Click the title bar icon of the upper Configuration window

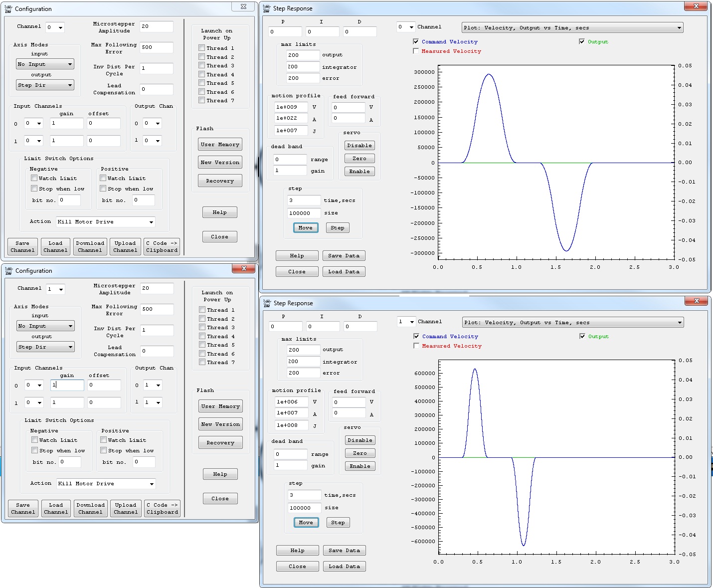pyautogui.click(x=8, y=9)
